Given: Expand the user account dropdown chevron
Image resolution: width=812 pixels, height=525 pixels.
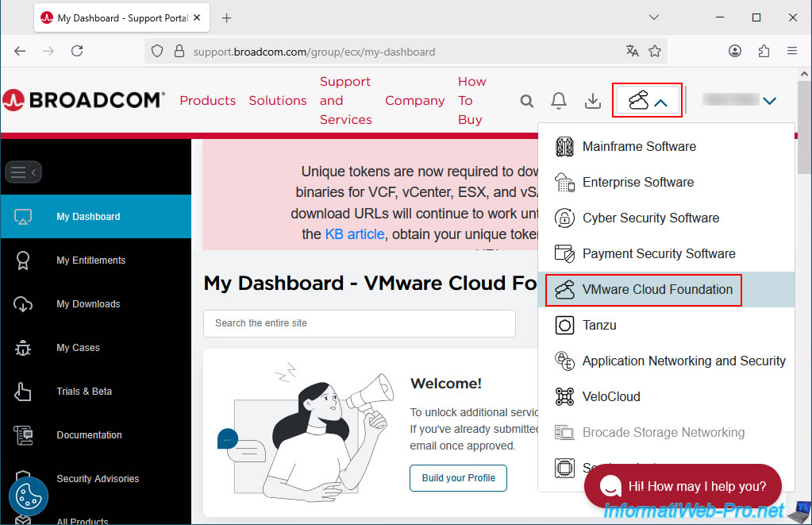Looking at the screenshot, I should 768,101.
